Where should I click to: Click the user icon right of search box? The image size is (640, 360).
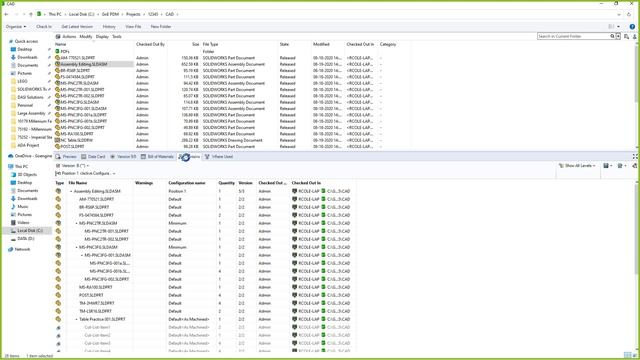[635, 36]
